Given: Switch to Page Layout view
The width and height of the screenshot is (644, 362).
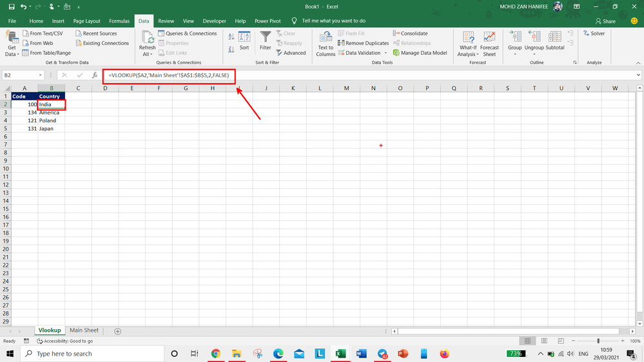Looking at the screenshot, I should 544,341.
